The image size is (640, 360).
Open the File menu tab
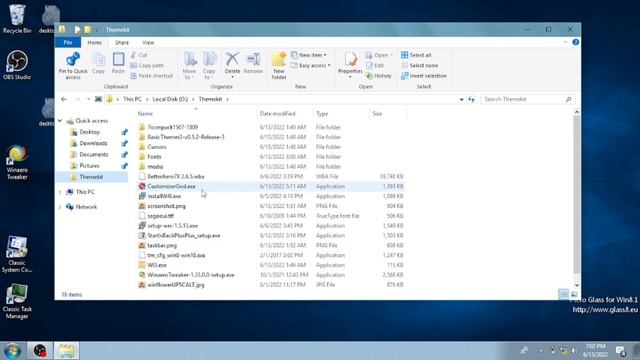tap(68, 42)
